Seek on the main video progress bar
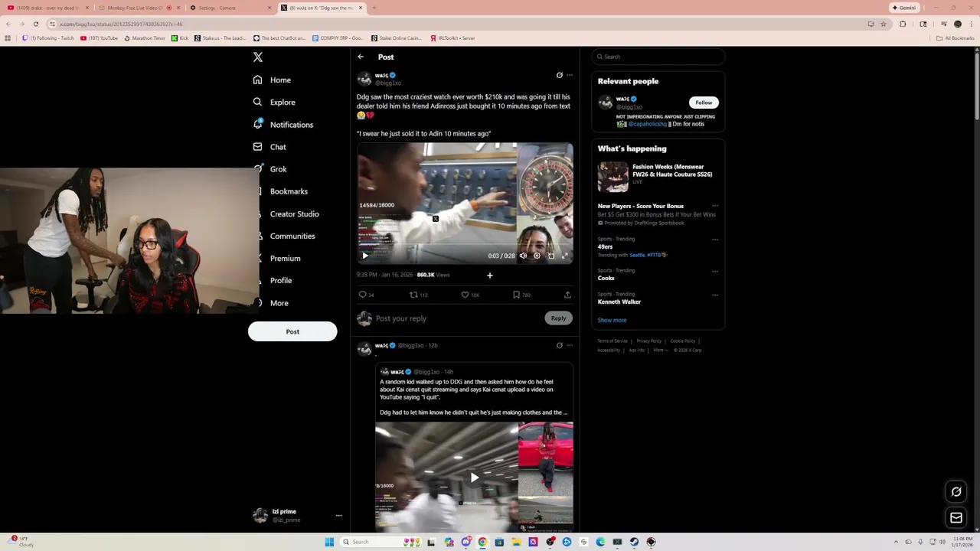Image resolution: width=980 pixels, height=551 pixels. pos(465,246)
